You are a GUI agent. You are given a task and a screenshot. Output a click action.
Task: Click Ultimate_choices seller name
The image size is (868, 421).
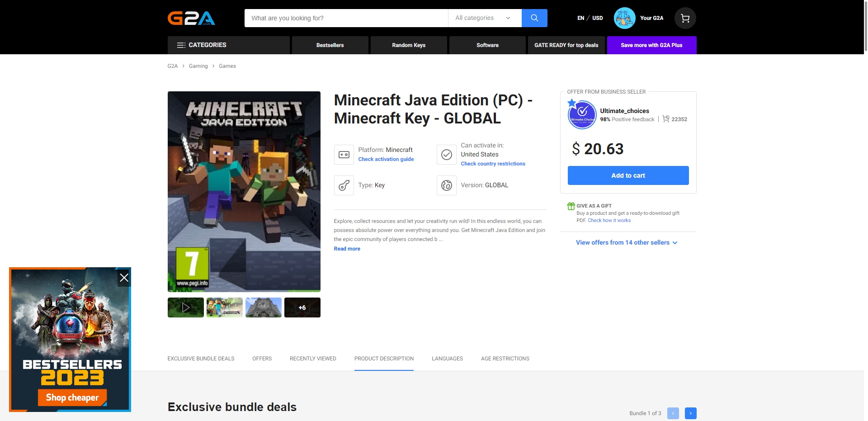pos(624,111)
